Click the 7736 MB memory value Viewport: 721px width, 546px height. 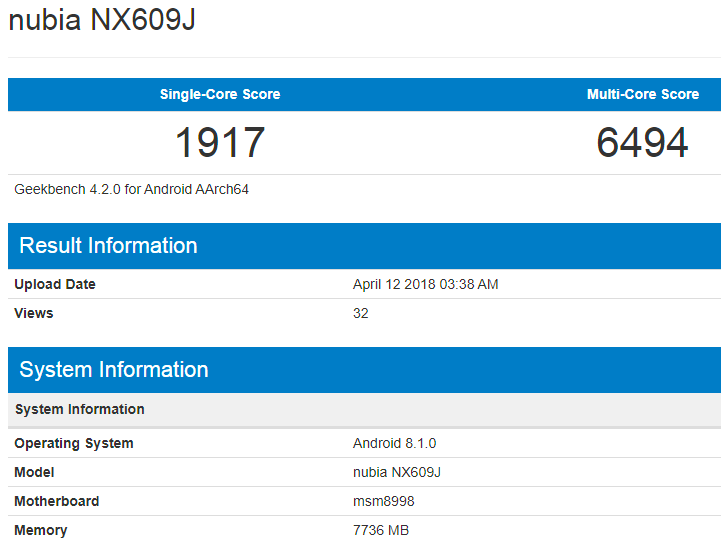[x=381, y=530]
